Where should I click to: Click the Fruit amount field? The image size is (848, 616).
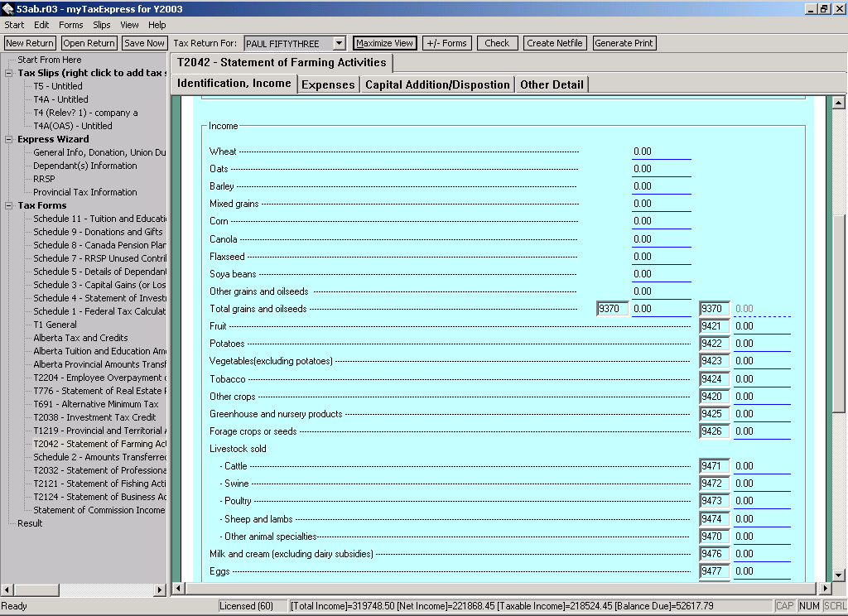[x=761, y=326]
